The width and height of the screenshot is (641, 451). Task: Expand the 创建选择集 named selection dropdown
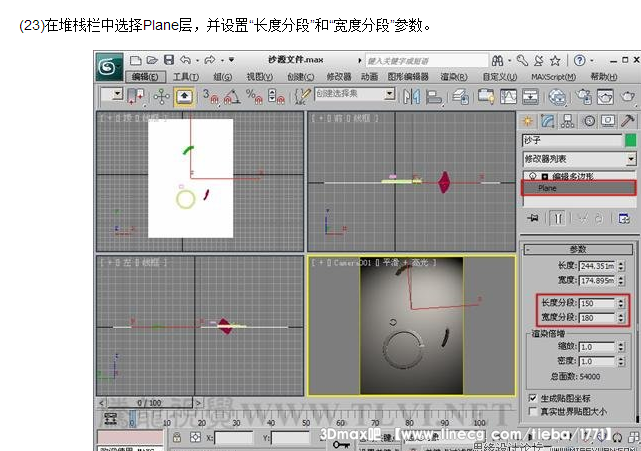[x=390, y=94]
